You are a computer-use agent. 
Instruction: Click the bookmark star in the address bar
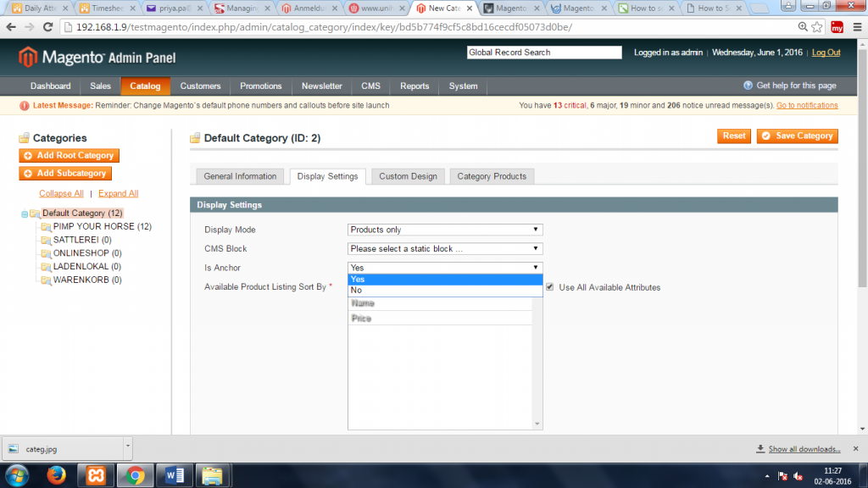[x=815, y=26]
